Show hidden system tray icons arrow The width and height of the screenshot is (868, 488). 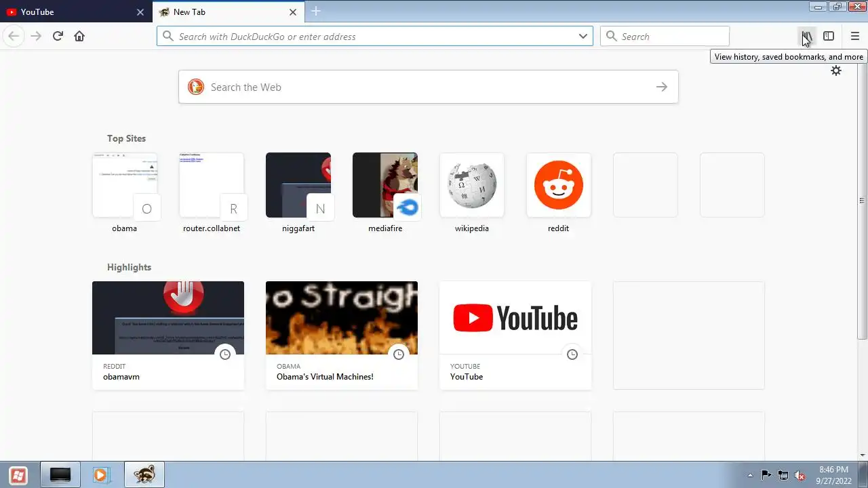(x=750, y=475)
